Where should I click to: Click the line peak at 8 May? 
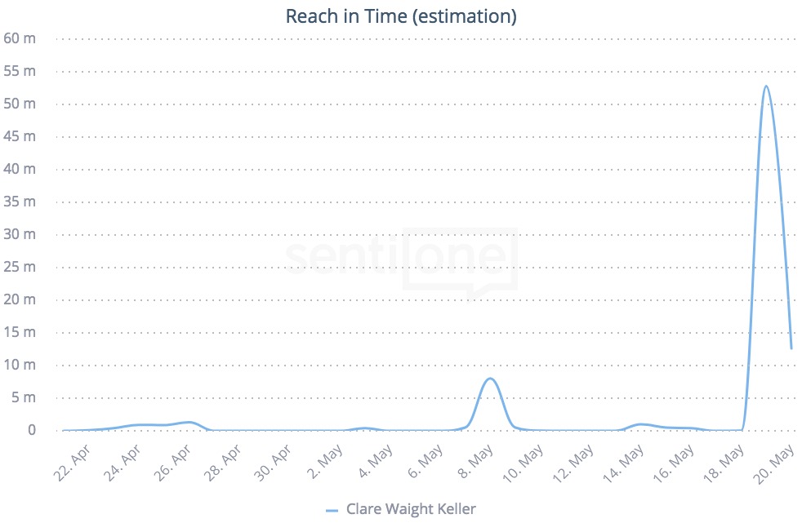[490, 379]
